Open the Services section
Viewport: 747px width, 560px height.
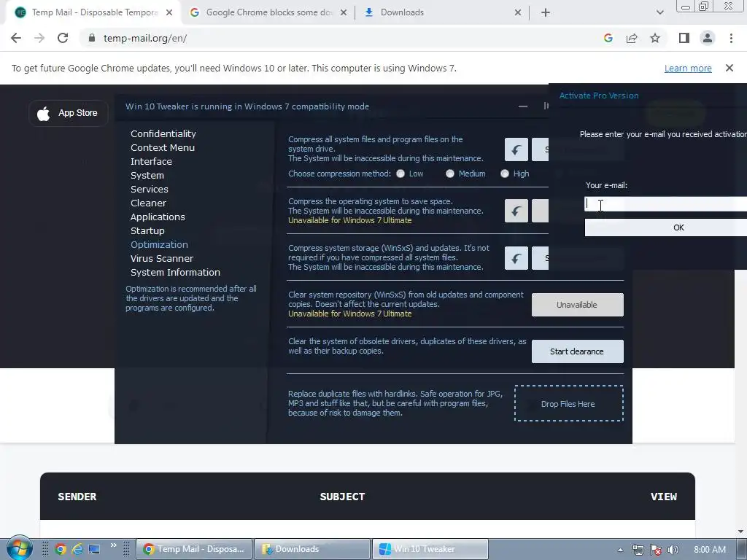tap(149, 189)
